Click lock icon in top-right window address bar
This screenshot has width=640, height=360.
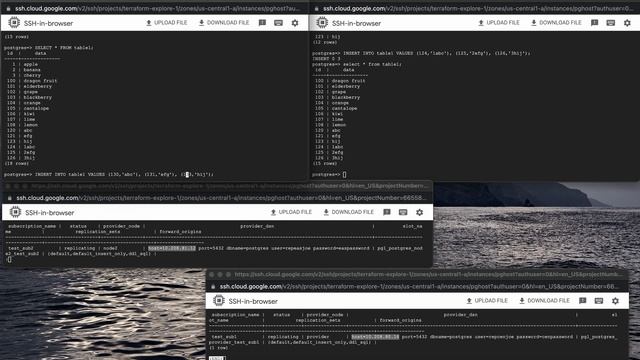316,8
